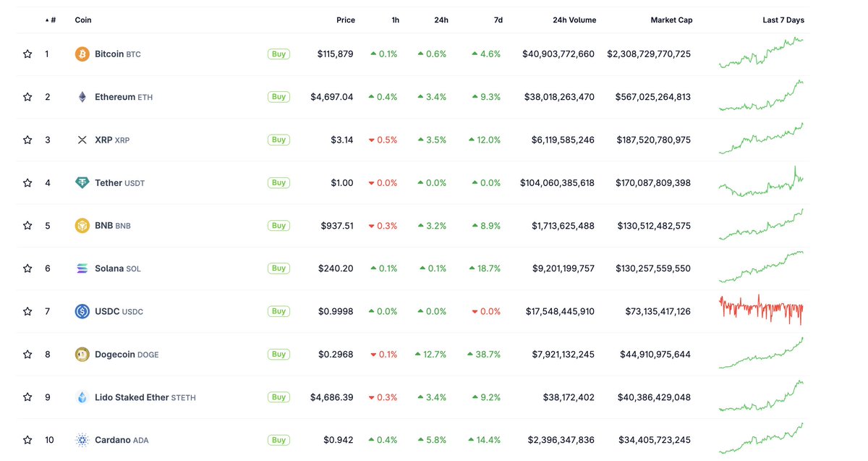Image resolution: width=868 pixels, height=461 pixels.
Task: Click Buy button for USDC
Action: coord(278,311)
